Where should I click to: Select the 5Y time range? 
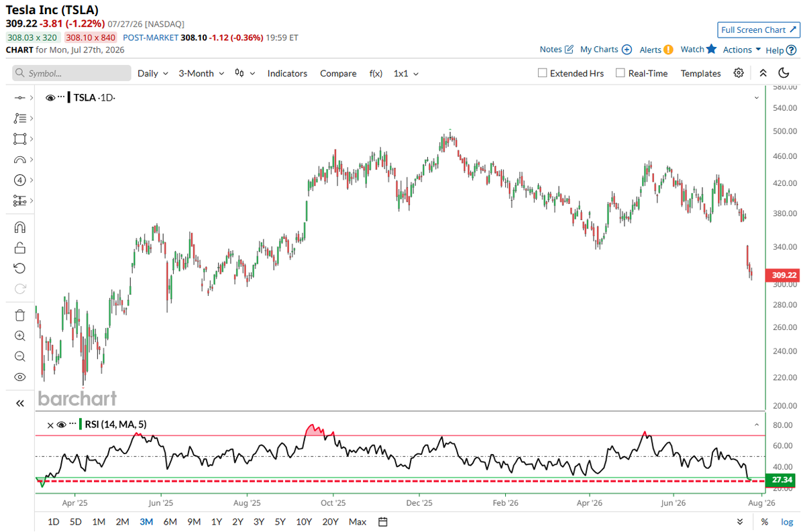(x=280, y=522)
